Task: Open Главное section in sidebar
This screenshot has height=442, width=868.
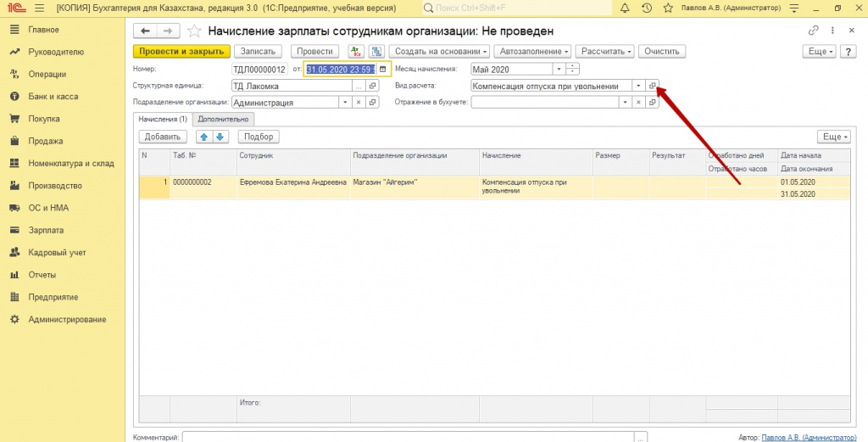Action: pyautogui.click(x=44, y=30)
